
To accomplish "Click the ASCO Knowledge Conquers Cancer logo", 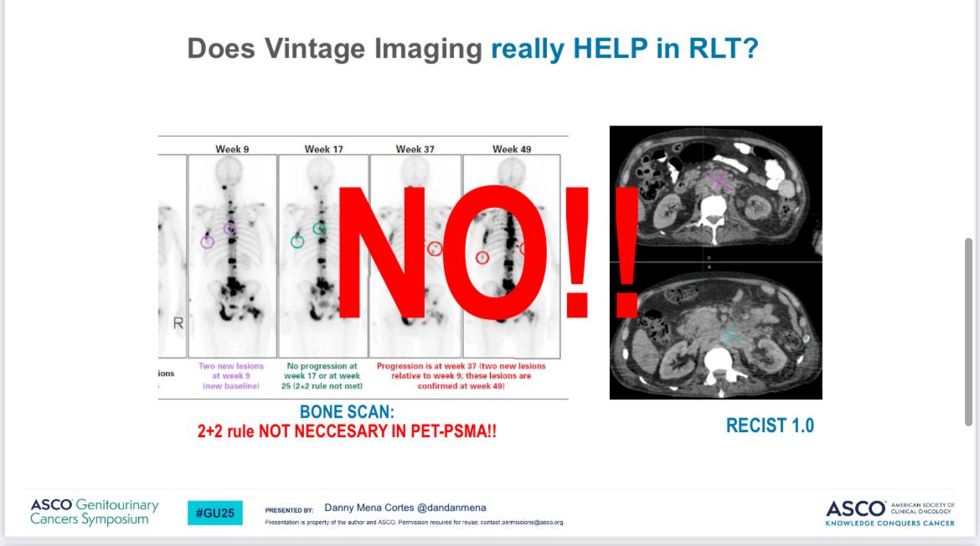I will [890, 513].
